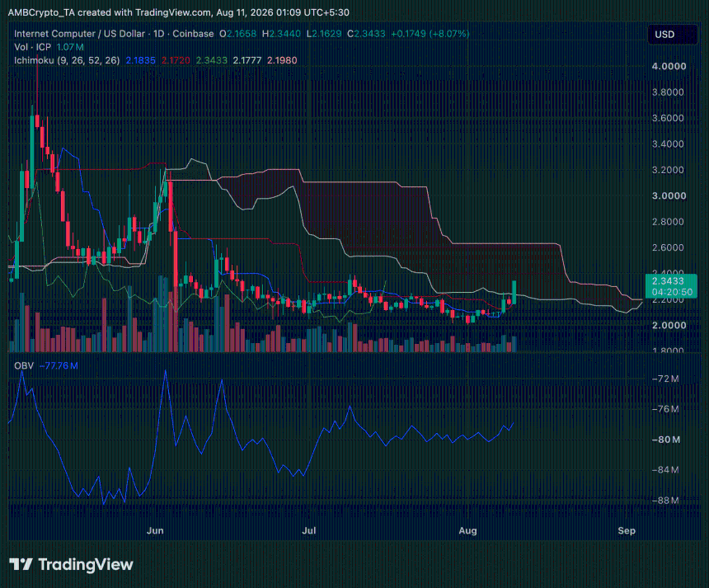Click the 3.0000 price axis label

pos(669,195)
